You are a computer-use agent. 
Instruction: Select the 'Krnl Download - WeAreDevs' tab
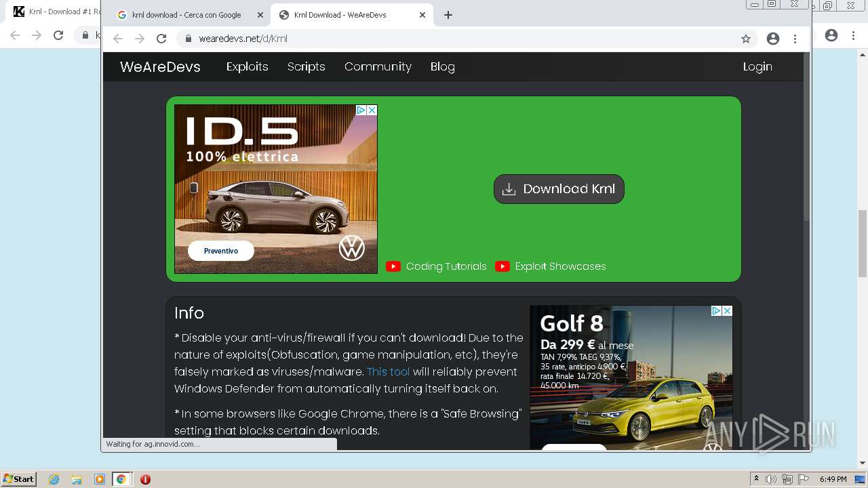coord(352,15)
